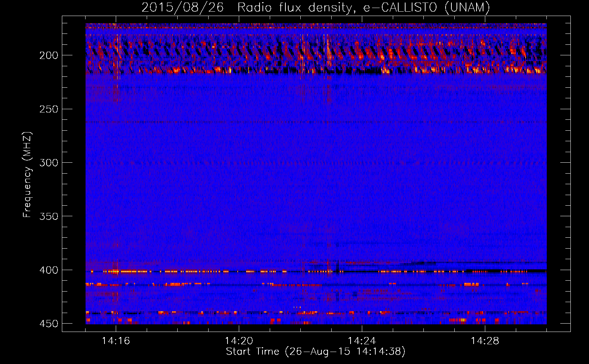The height and width of the screenshot is (364, 589).
Task: Click the 350 frequency tick label
Action: click(49, 216)
